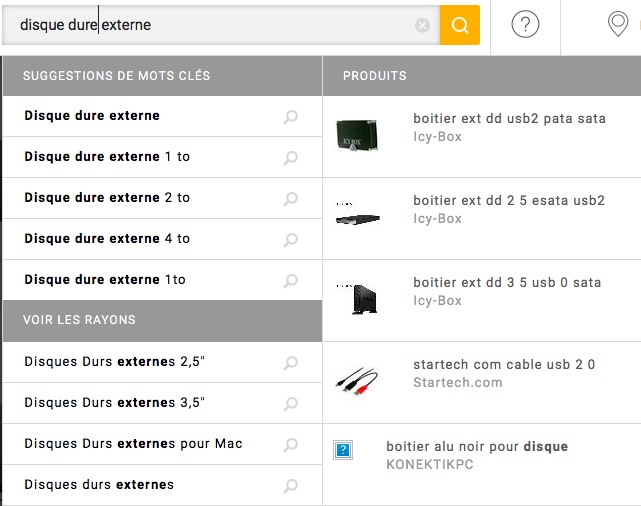Image resolution: width=641 pixels, height=506 pixels.
Task: Open product 'boitier ext dd usb2 pata sata'
Action: coord(509,118)
